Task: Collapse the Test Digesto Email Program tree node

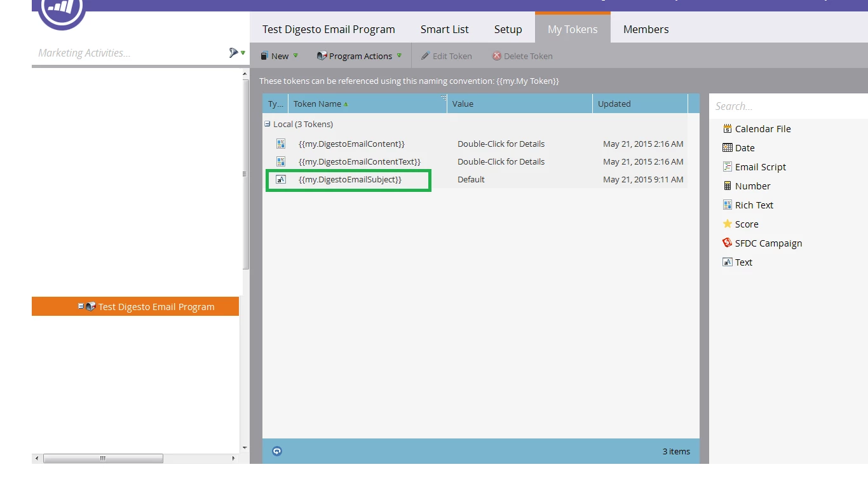Action: point(81,306)
